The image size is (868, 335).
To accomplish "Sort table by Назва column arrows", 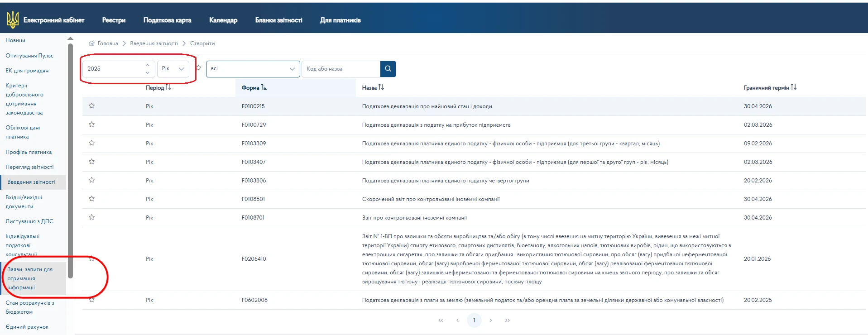I will point(381,87).
